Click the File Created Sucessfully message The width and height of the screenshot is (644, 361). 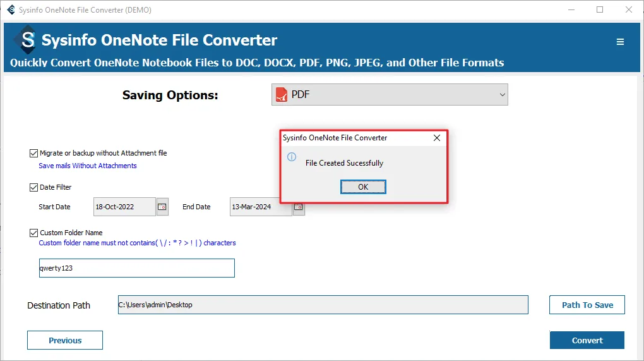pyautogui.click(x=344, y=163)
